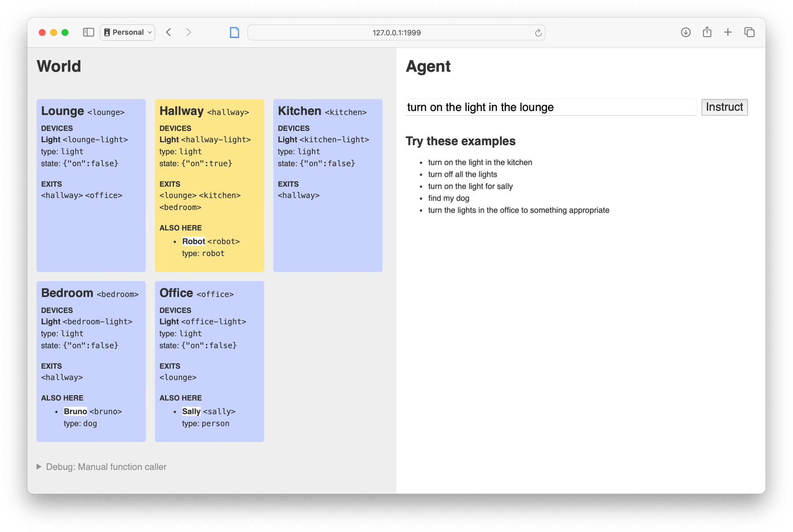Click 'type: robot' under Robot
Screen dimensions: 793x532
[203, 253]
